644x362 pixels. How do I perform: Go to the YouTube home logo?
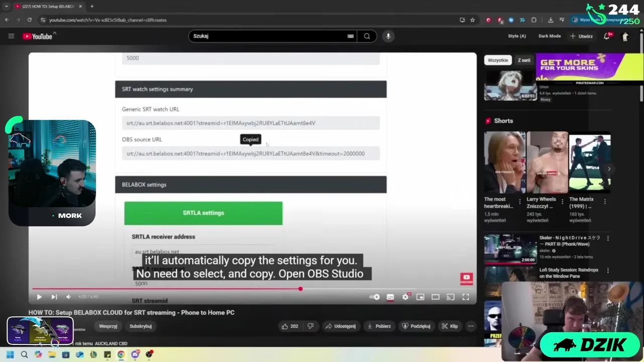(x=37, y=36)
